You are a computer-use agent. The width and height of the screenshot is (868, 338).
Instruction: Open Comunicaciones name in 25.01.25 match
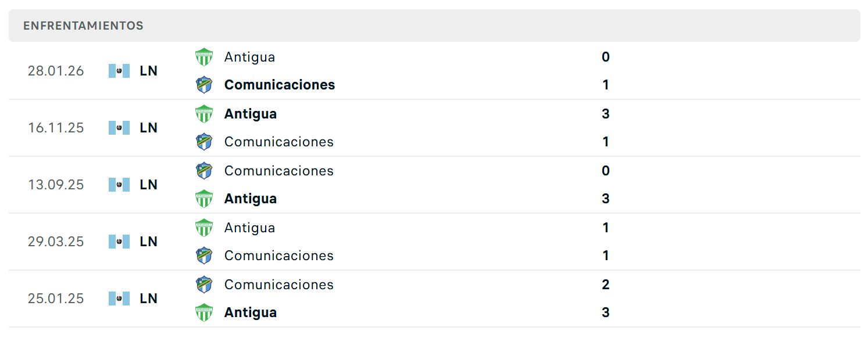coord(279,285)
